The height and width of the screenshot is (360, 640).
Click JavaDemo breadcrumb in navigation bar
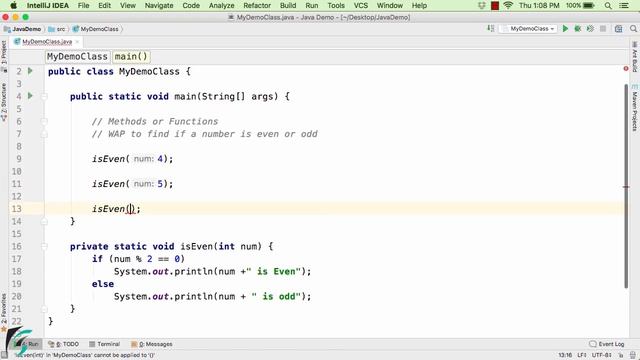(23, 29)
